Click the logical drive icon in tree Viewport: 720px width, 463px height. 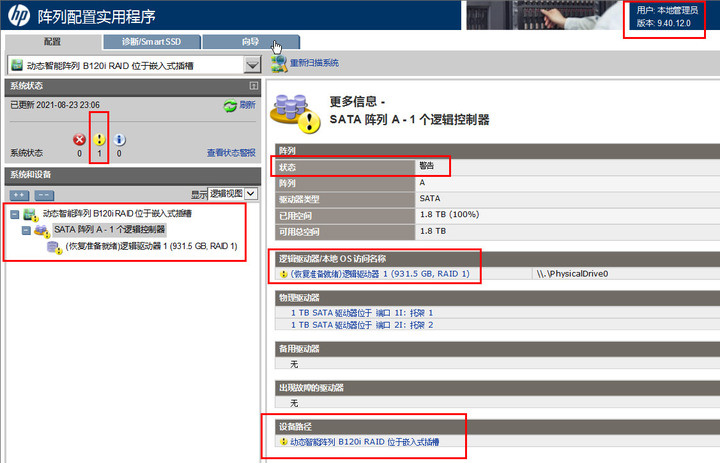click(x=55, y=248)
